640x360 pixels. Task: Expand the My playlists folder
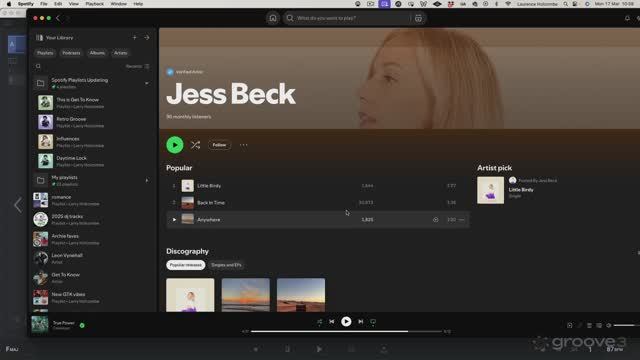(147, 180)
